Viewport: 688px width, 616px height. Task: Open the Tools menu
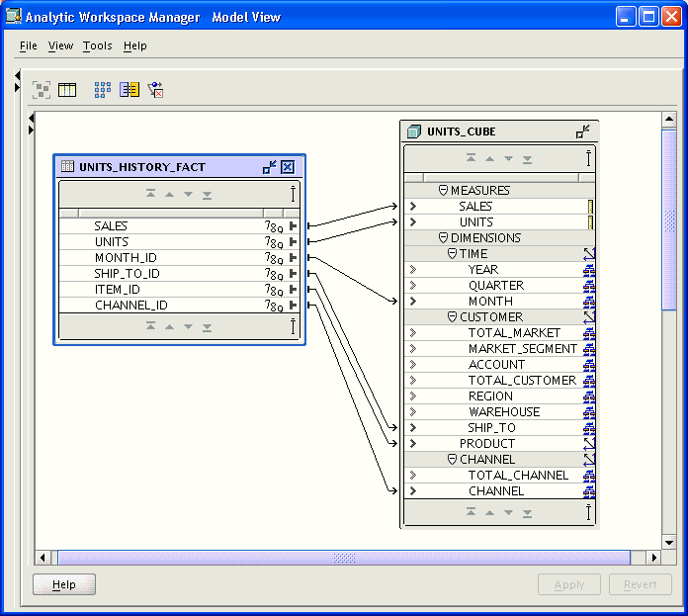click(x=98, y=45)
